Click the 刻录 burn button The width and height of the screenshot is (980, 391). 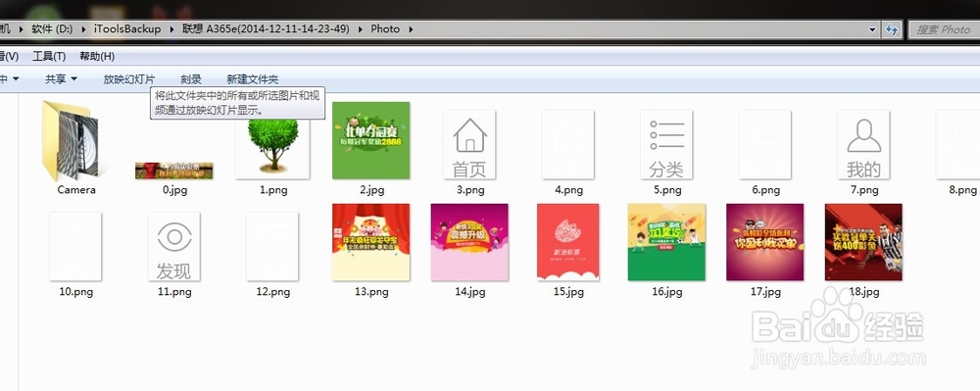pos(191,79)
